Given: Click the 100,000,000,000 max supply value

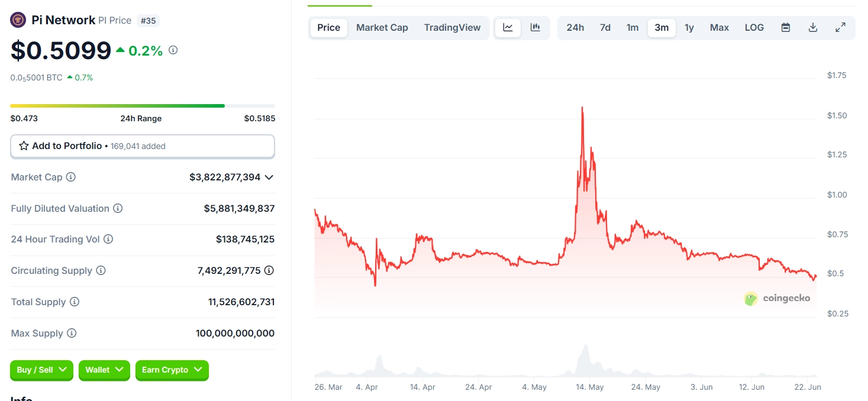Looking at the screenshot, I should click(x=235, y=333).
